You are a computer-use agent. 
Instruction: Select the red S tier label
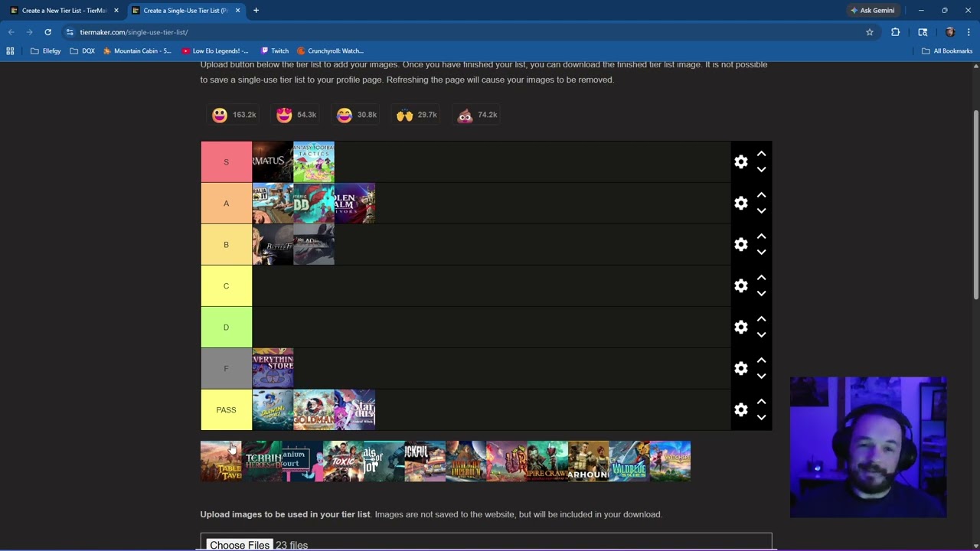pos(226,161)
